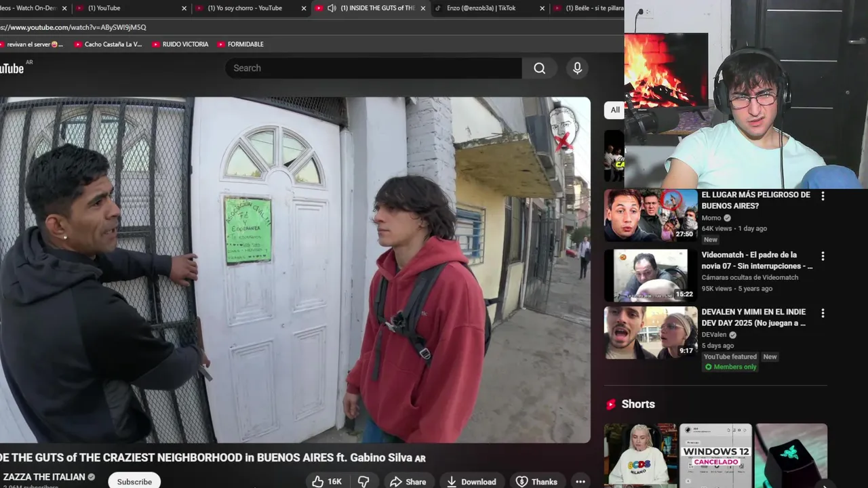Click the 16K like count
Viewport: 868px width, 488px height.
coord(335,481)
